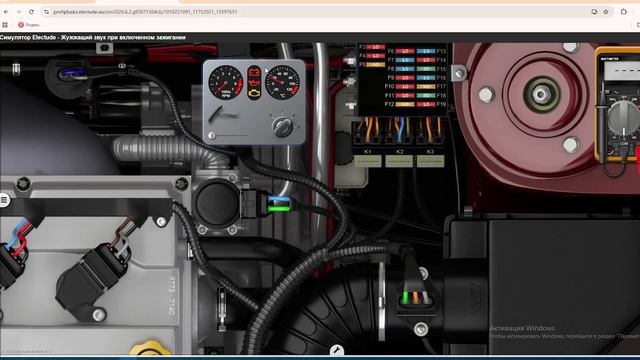
Task: Select fuse F15 in fuse box
Action: point(426,69)
